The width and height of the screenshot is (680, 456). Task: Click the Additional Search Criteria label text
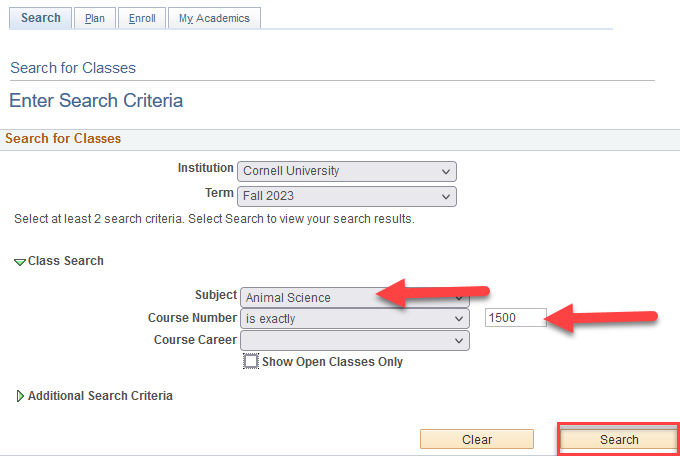click(100, 396)
